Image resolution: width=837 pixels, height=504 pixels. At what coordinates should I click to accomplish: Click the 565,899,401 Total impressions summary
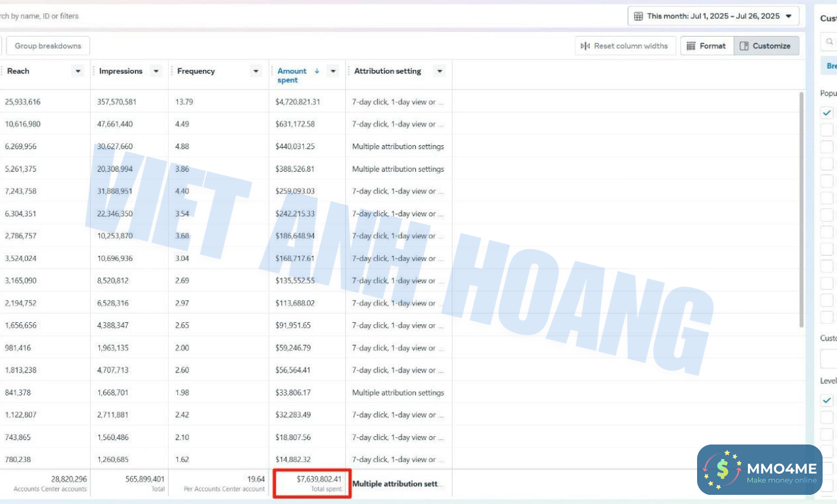pyautogui.click(x=145, y=483)
